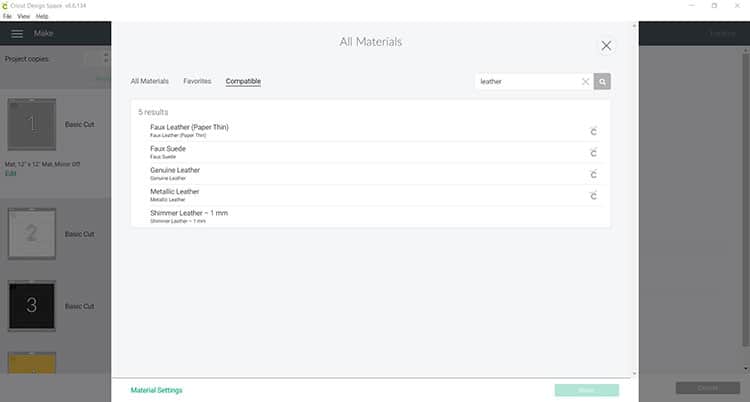The image size is (750, 402).
Task: Open the File menu
Action: click(7, 16)
